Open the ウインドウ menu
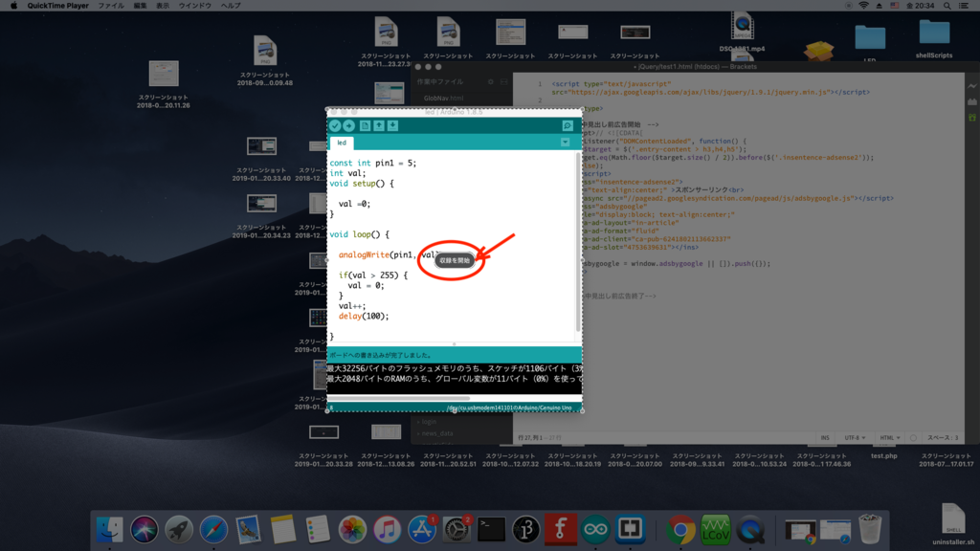Image resolution: width=980 pixels, height=551 pixels. point(195,6)
